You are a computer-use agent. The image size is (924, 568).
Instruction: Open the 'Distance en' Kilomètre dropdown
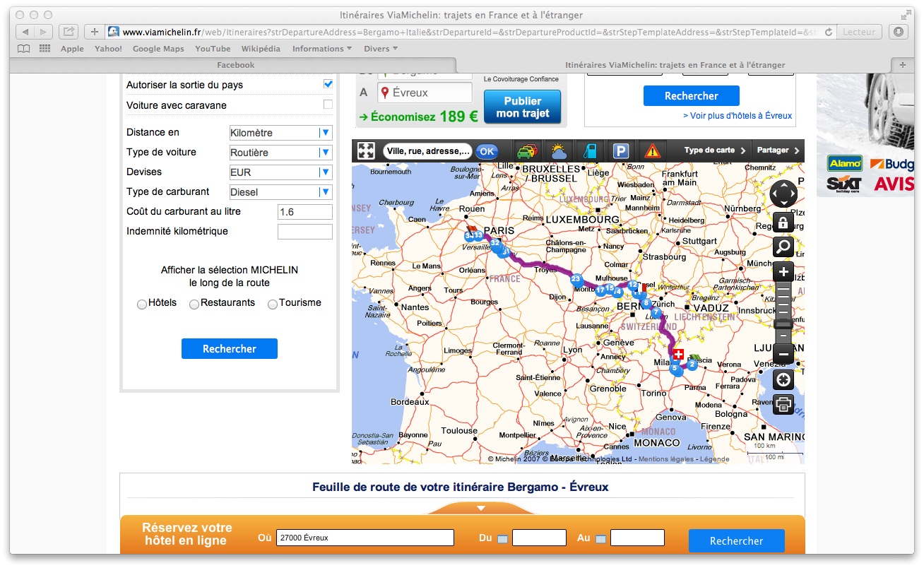[280, 133]
